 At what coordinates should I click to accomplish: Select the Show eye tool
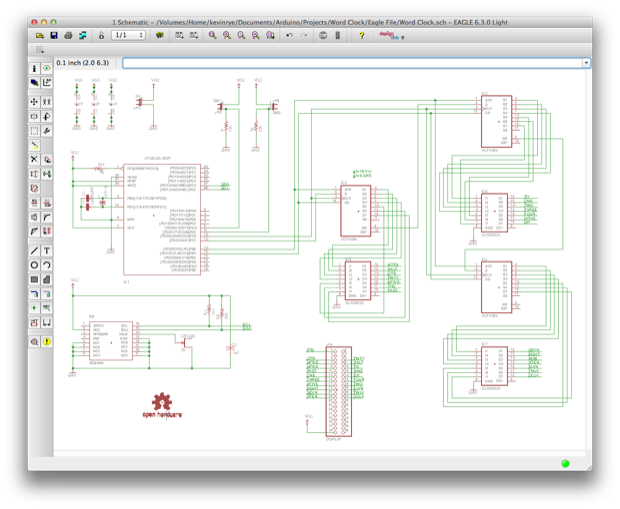[47, 68]
